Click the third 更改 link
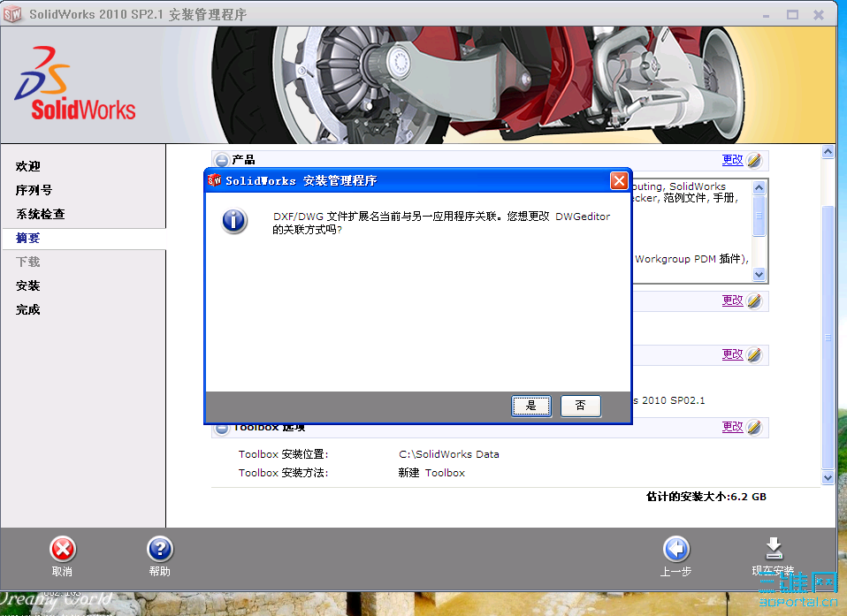The width and height of the screenshot is (847, 616). [732, 354]
